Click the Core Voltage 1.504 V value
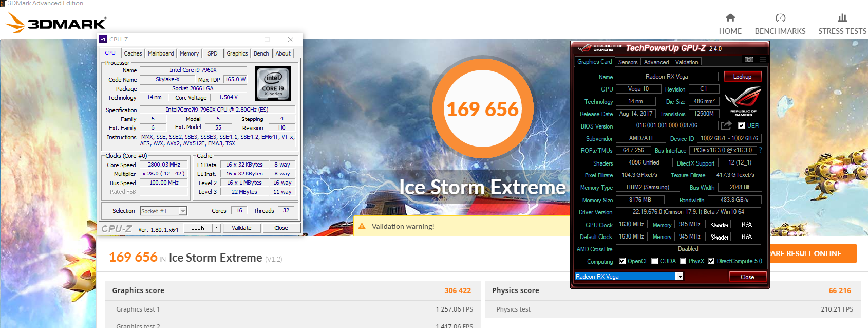This screenshot has width=868, height=328. coord(229,98)
